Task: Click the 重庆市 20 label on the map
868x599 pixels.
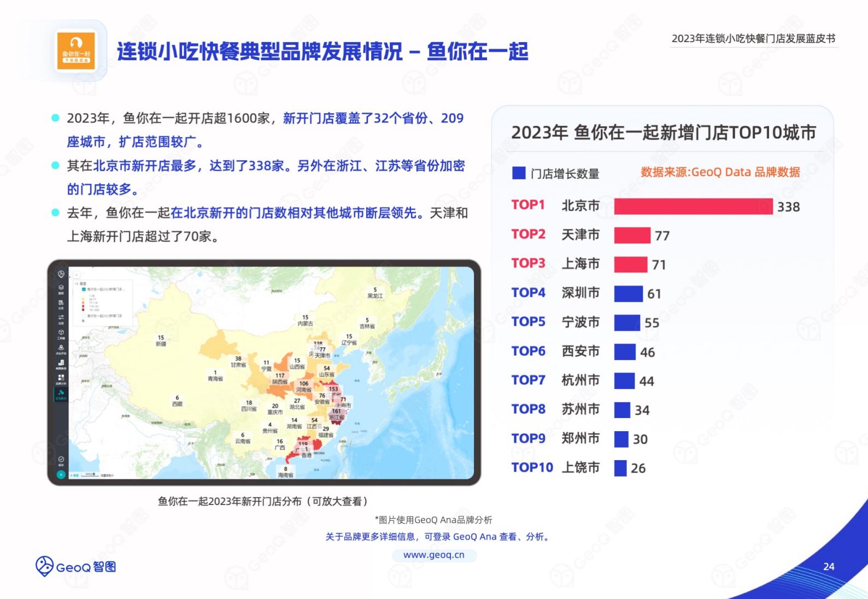Action: pyautogui.click(x=275, y=409)
